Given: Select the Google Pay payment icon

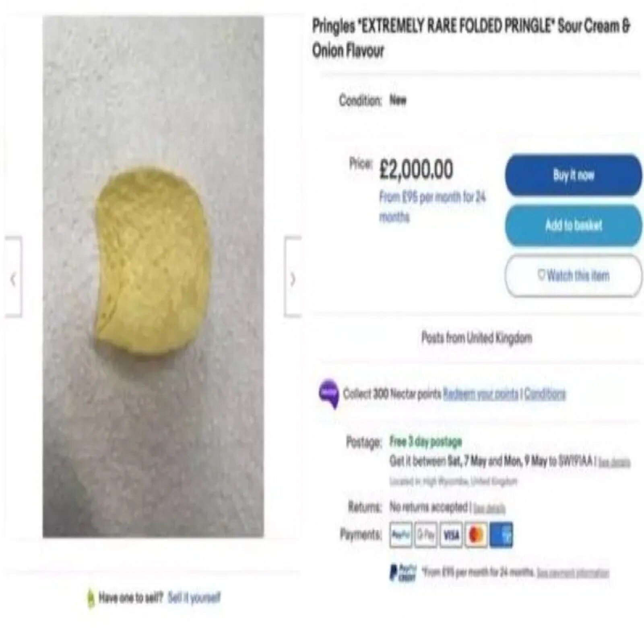Looking at the screenshot, I should coord(426,535).
